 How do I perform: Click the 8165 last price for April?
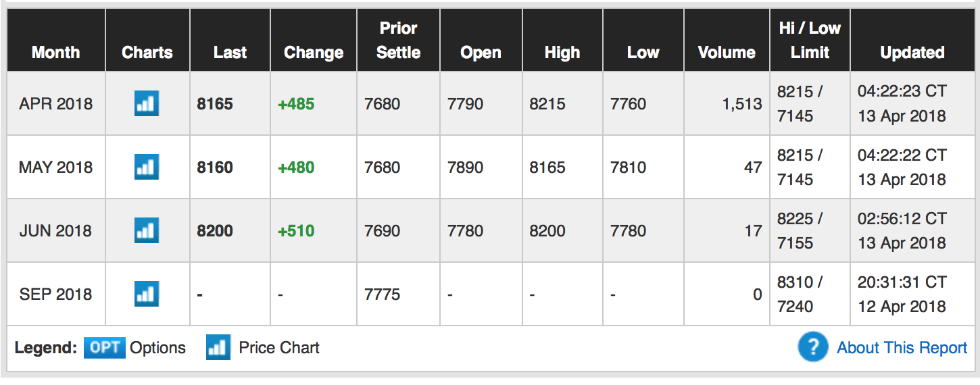click(x=215, y=104)
